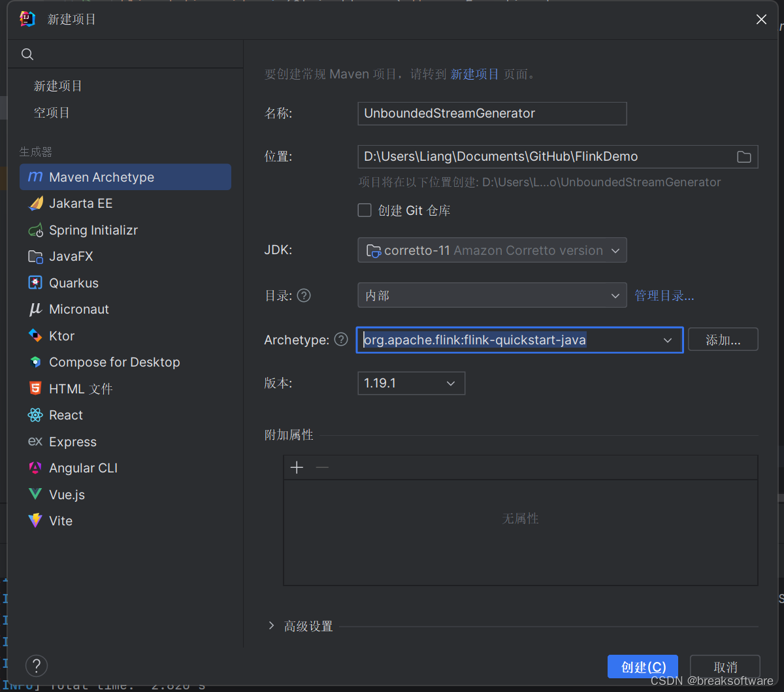Image resolution: width=784 pixels, height=692 pixels.
Task: Select Spring Initializr generator
Action: click(x=125, y=230)
